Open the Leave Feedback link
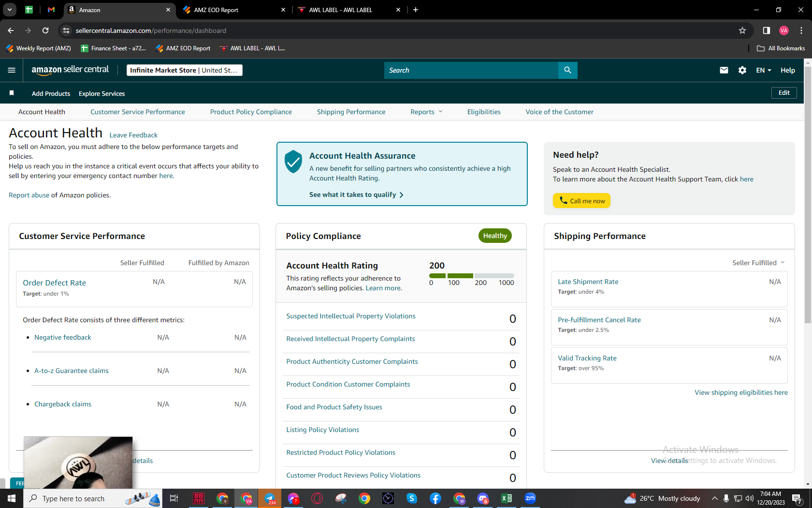The image size is (812, 508). pos(133,135)
